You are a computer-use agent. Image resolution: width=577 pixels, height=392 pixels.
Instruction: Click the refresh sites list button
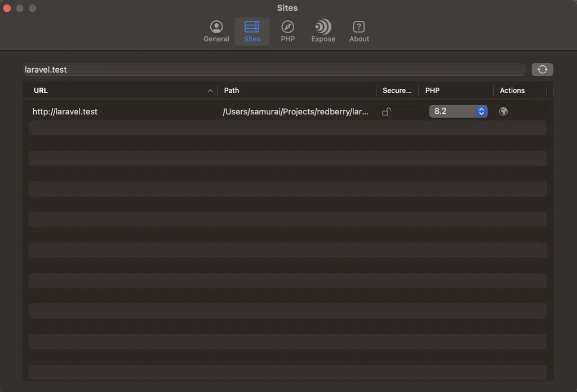(542, 69)
